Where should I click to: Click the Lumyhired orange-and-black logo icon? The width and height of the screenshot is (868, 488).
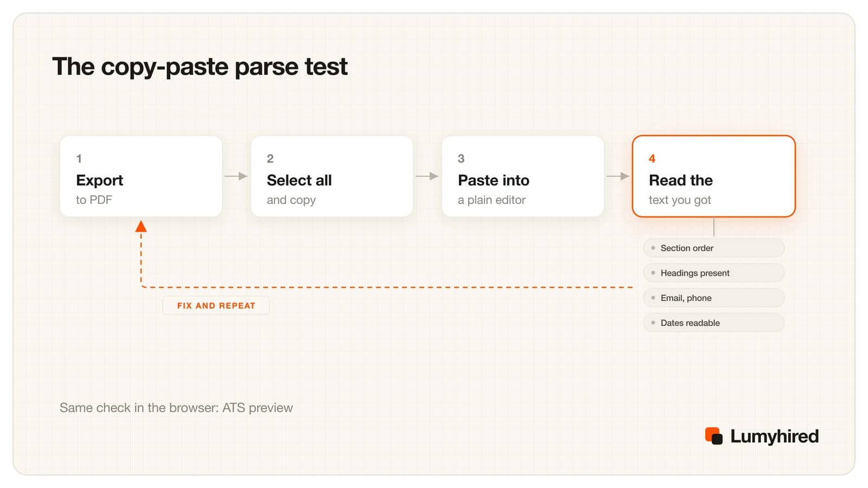713,436
